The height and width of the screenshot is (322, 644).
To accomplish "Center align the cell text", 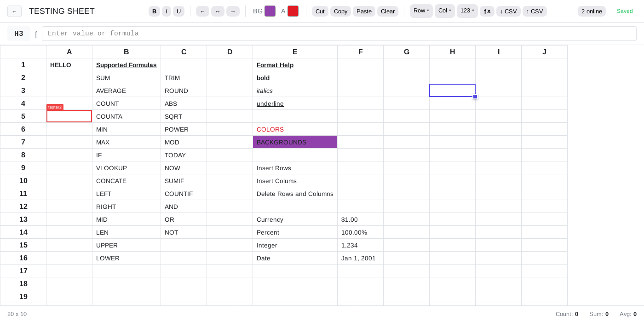I will pos(218,11).
